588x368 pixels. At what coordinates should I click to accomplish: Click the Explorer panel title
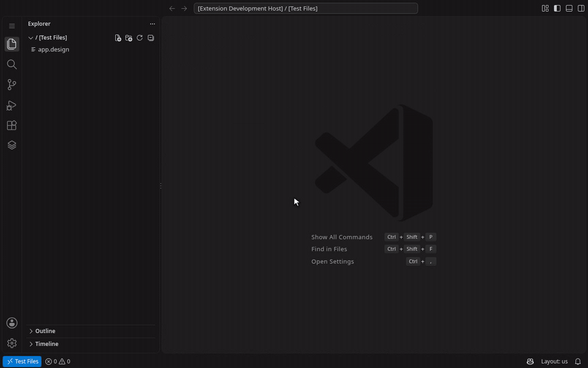click(x=39, y=24)
